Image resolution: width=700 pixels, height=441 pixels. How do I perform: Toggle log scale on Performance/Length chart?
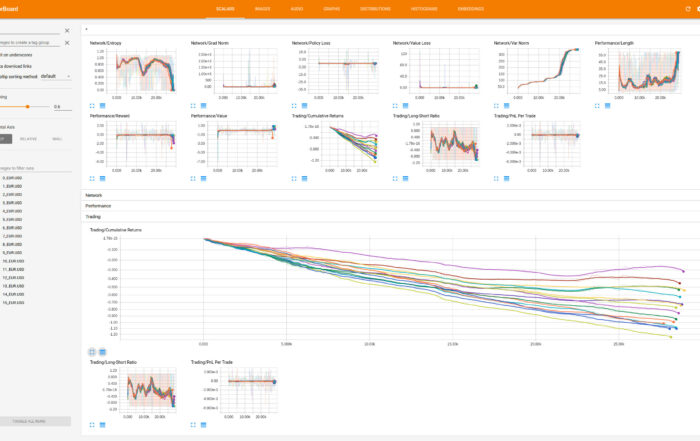[604, 104]
